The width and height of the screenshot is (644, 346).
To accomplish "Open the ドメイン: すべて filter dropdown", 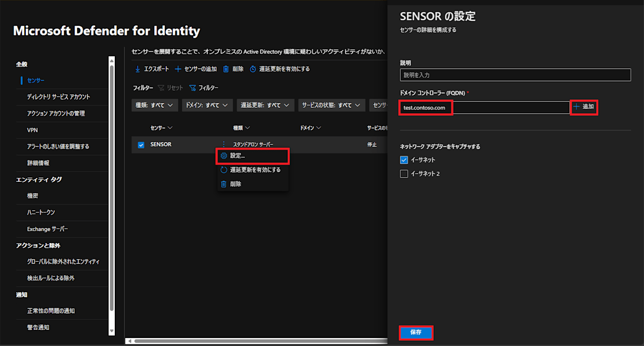I will click(x=207, y=105).
